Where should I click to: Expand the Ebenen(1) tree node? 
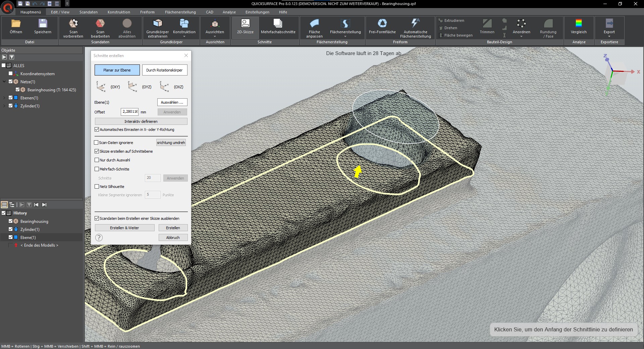pyautogui.click(x=4, y=98)
